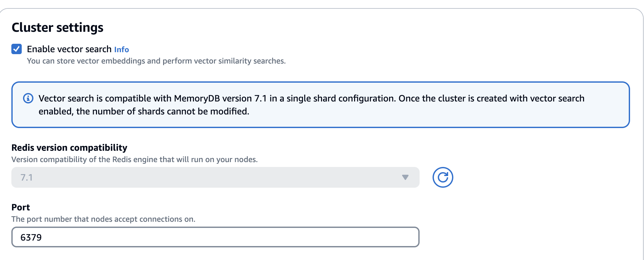This screenshot has height=260, width=644.
Task: Click the 6379 port number value
Action: coord(31,238)
